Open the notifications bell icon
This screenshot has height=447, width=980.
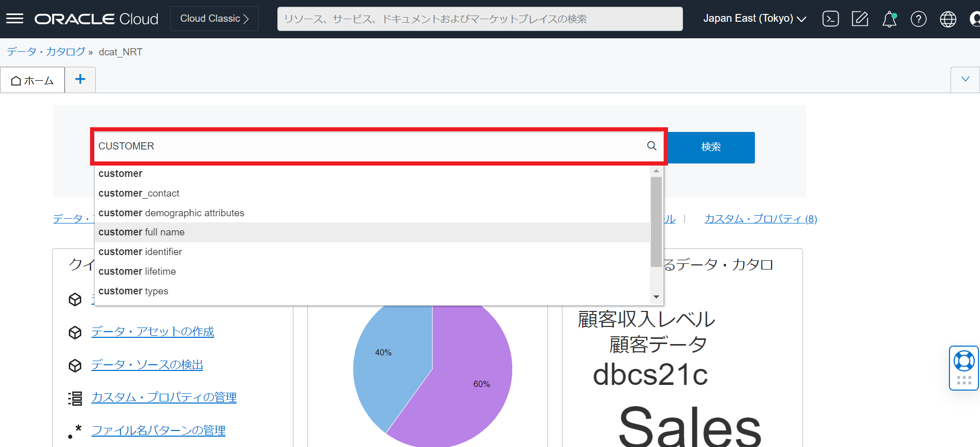[889, 19]
